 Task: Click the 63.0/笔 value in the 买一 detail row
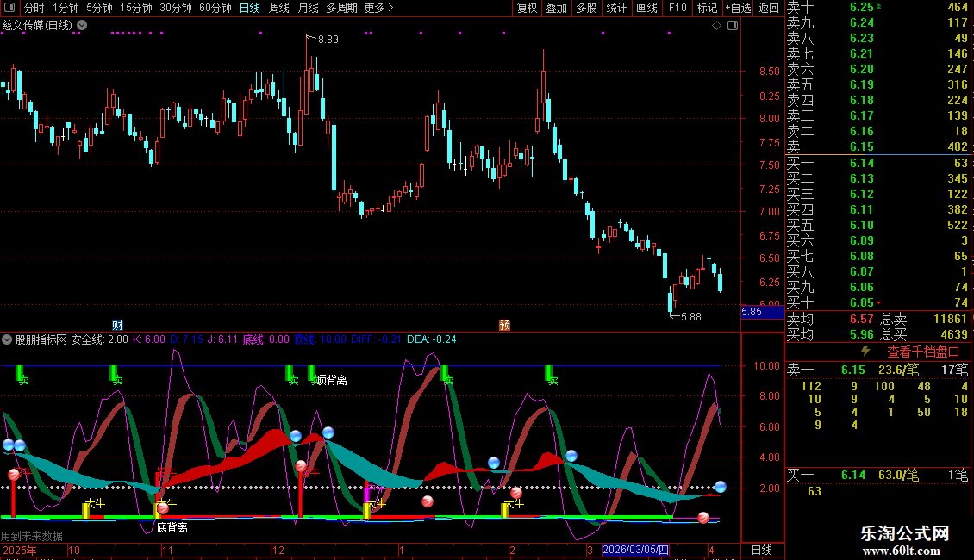click(899, 475)
